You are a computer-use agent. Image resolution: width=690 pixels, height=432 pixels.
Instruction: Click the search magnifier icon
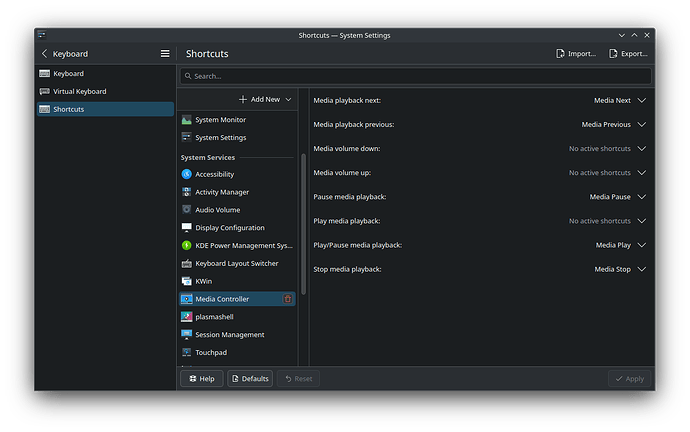pyautogui.click(x=188, y=76)
